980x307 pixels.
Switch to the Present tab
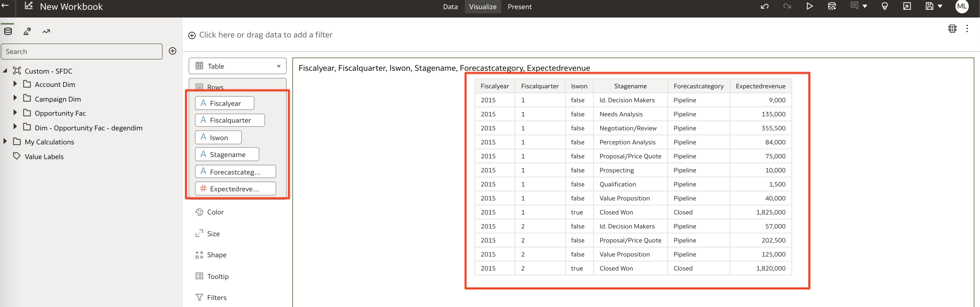(x=520, y=7)
